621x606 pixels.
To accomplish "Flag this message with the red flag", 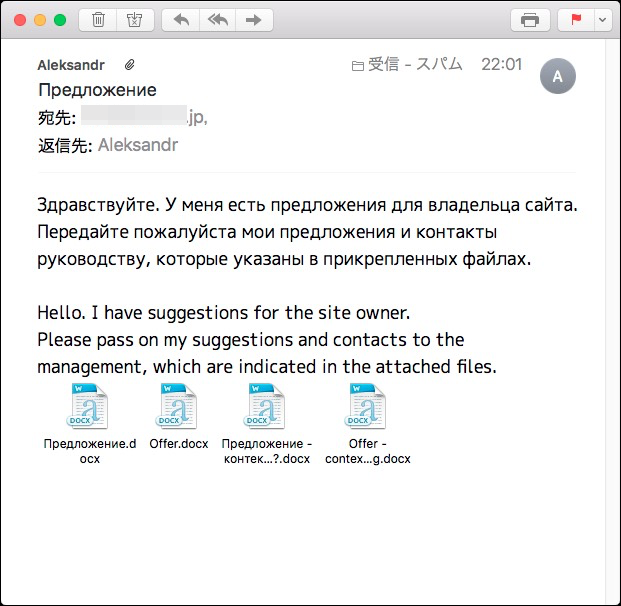I will tap(576, 20).
